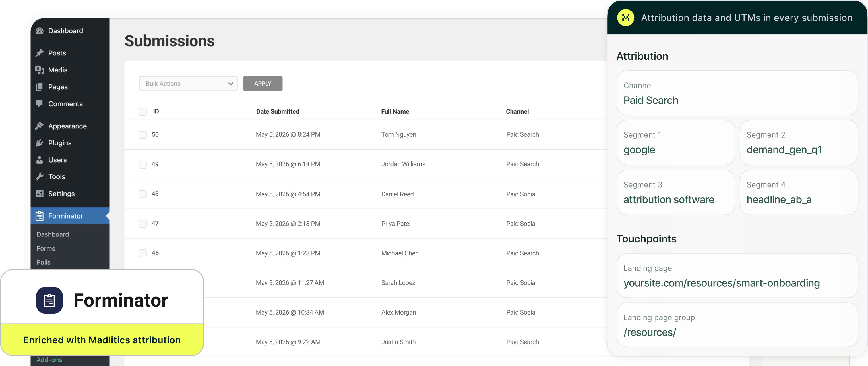Click the ID column header
Image resolution: width=868 pixels, height=366 pixels.
click(156, 111)
